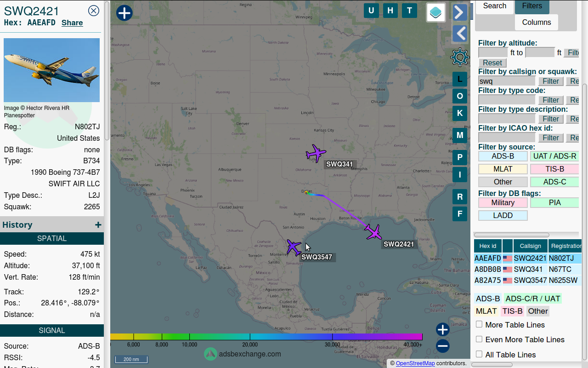The height and width of the screenshot is (368, 588).
Task: Open the settings gear on the map
Action: [x=460, y=57]
